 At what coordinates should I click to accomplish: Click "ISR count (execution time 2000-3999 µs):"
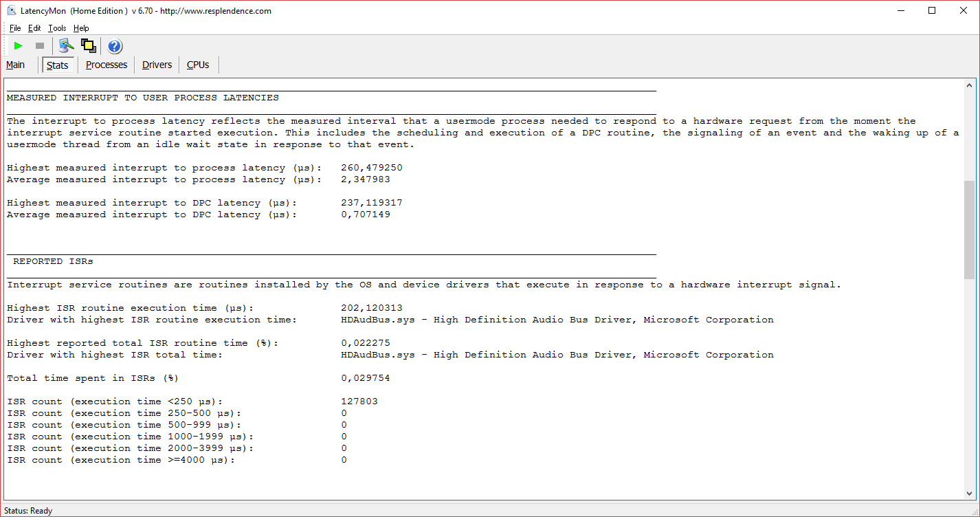[x=131, y=448]
